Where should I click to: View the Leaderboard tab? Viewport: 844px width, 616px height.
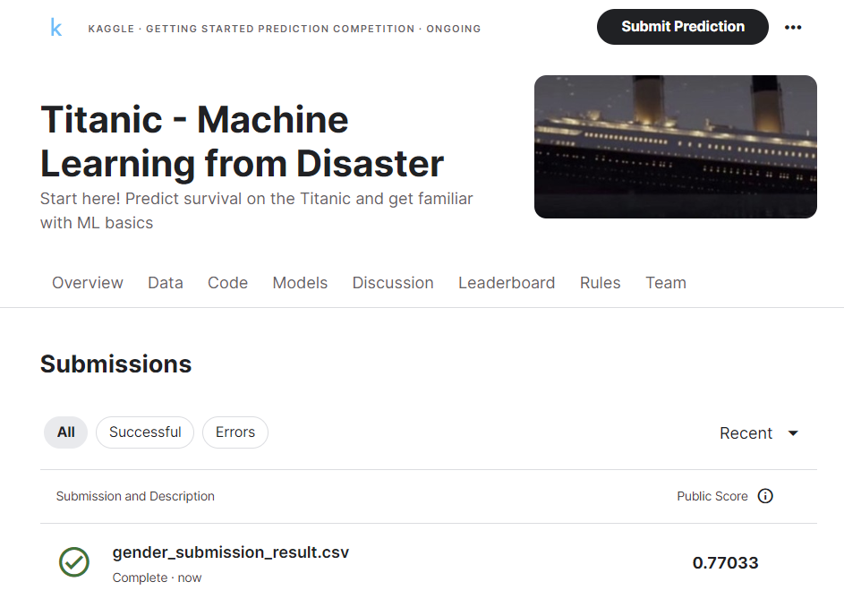(x=507, y=283)
